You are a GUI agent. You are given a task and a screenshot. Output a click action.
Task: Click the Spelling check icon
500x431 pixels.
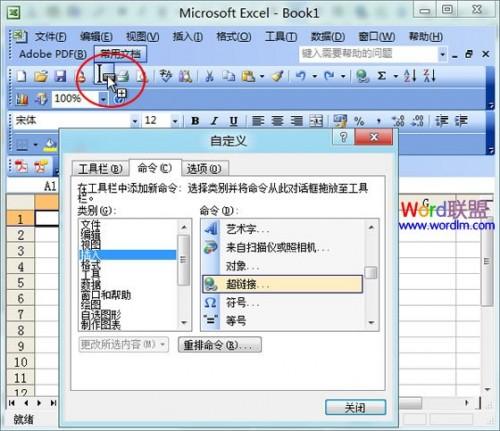[166, 76]
